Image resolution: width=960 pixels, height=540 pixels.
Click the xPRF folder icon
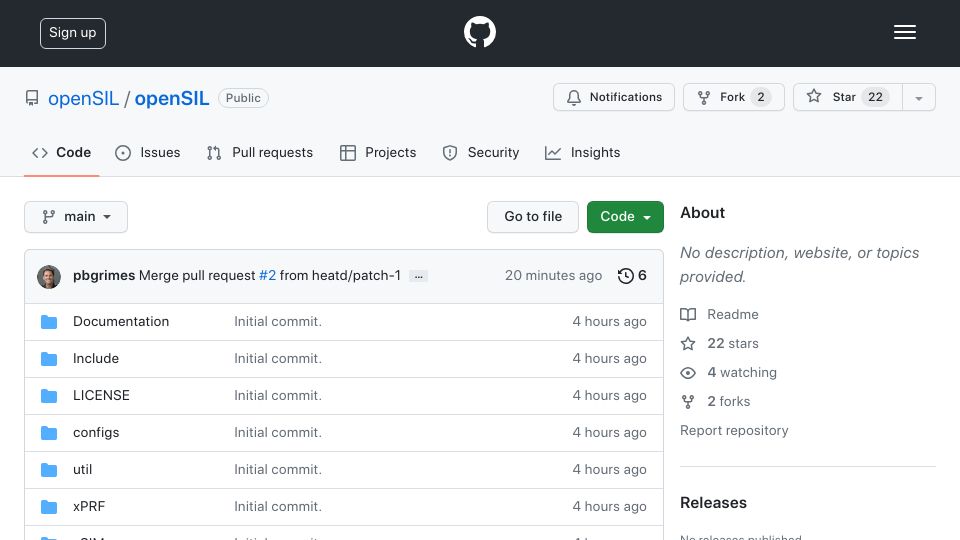pos(49,507)
